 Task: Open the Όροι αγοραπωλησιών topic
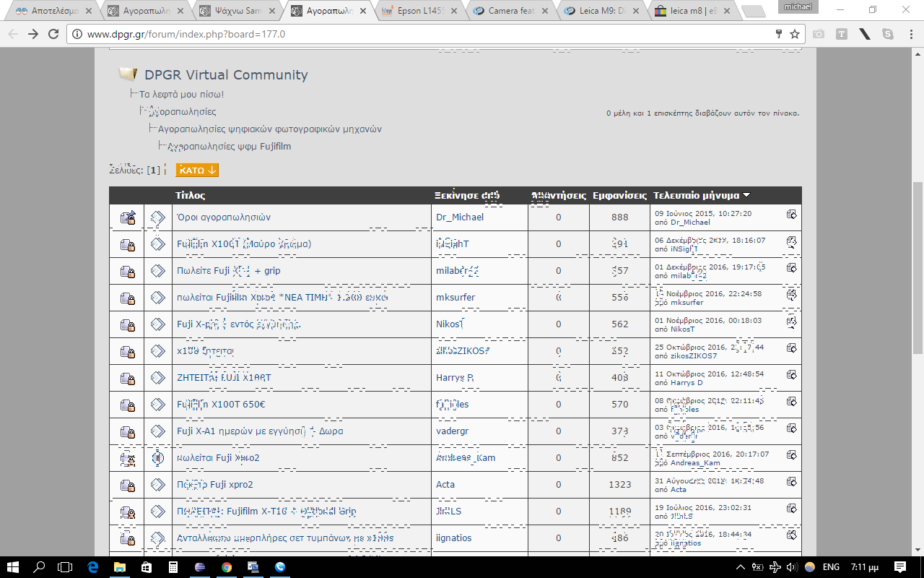pos(224,217)
